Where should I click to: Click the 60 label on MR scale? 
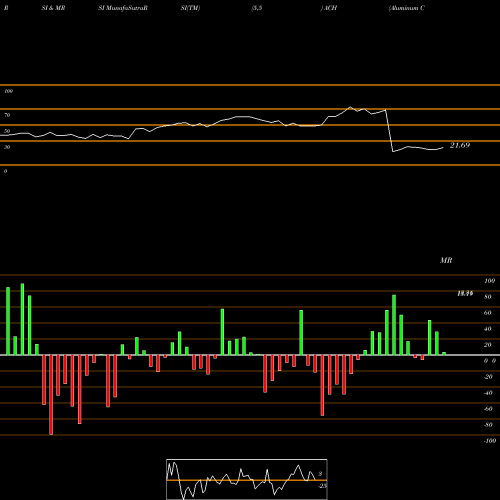pyautogui.click(x=488, y=313)
